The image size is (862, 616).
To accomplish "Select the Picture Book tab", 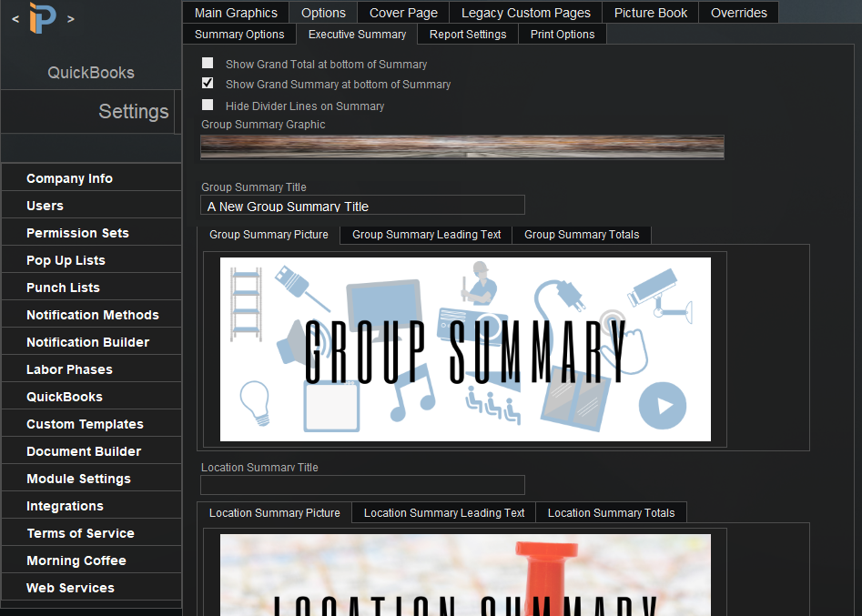I will click(x=650, y=12).
